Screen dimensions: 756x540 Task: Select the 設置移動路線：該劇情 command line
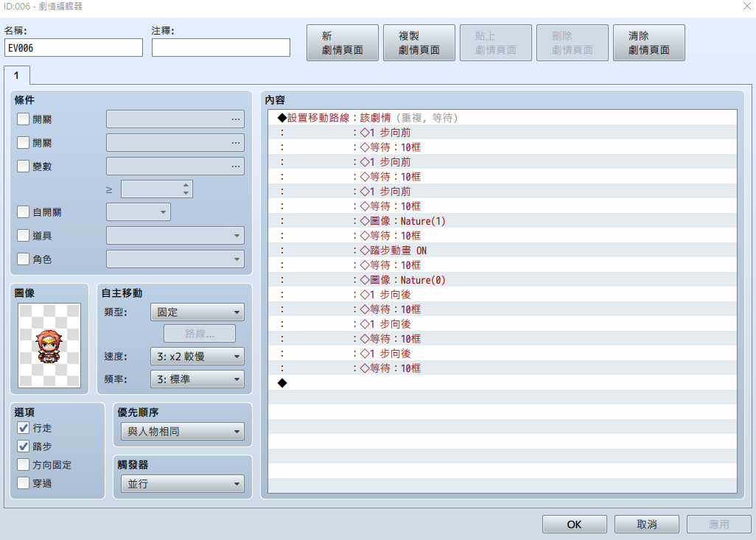pos(503,118)
